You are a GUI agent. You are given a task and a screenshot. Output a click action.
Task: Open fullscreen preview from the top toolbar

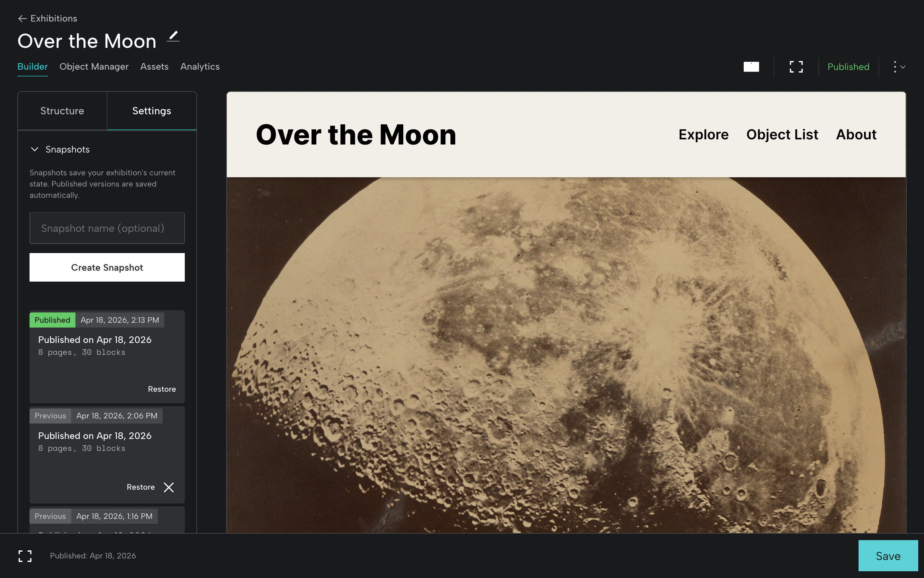[x=796, y=67]
